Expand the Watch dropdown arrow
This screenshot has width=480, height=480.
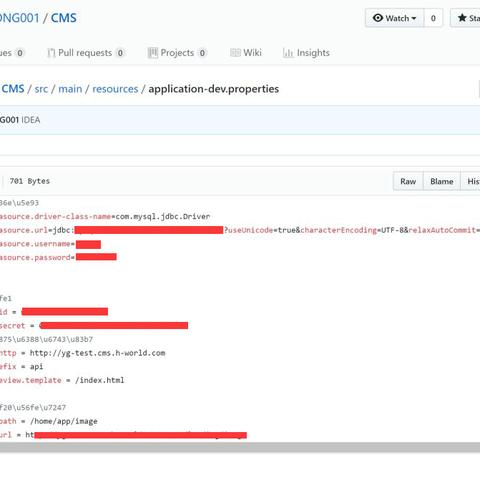(x=414, y=18)
